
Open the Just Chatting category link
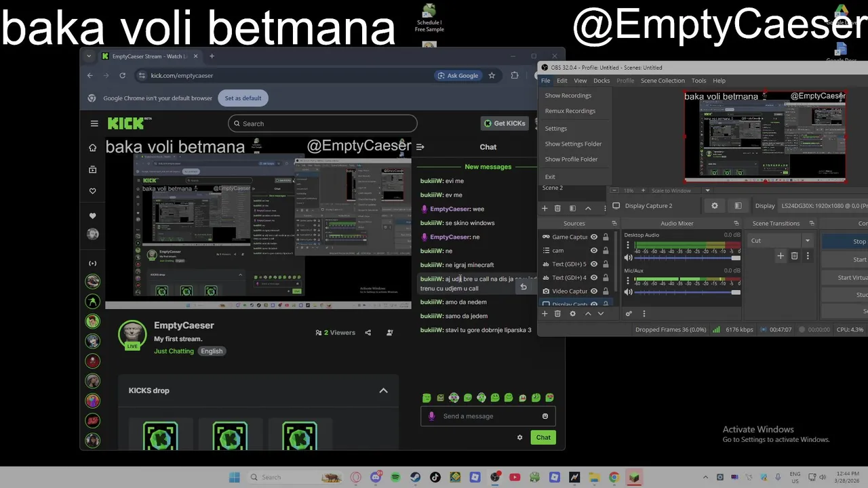pyautogui.click(x=174, y=351)
